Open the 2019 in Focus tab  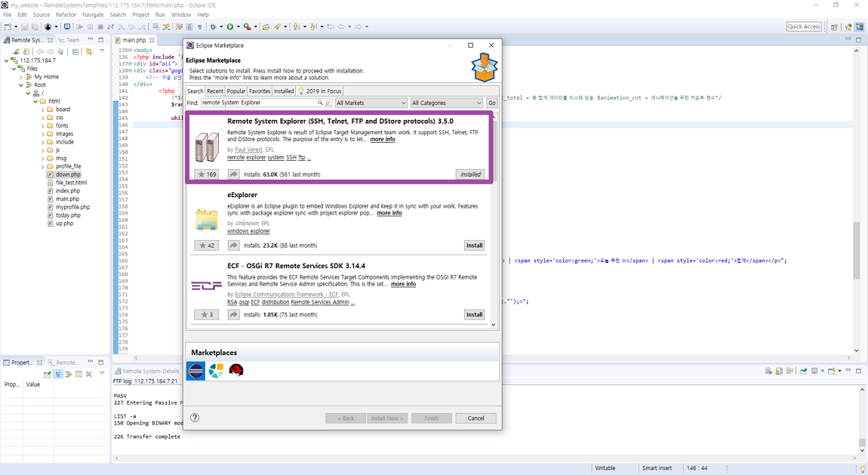pos(319,91)
